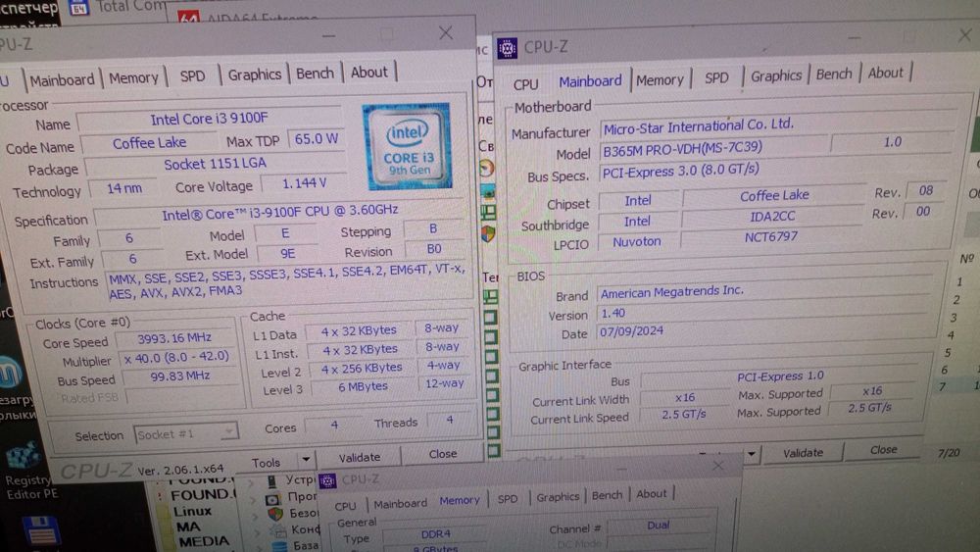Click the Tools button in left CPU-Z window
The width and height of the screenshot is (980, 552).
[x=267, y=463]
